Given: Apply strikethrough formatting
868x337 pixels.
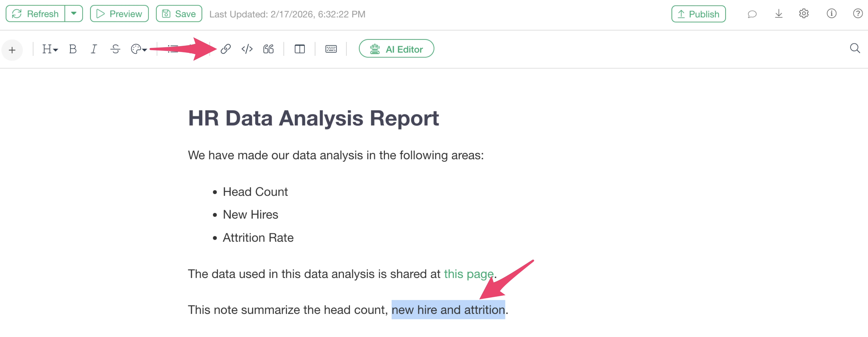Looking at the screenshot, I should pyautogui.click(x=115, y=49).
